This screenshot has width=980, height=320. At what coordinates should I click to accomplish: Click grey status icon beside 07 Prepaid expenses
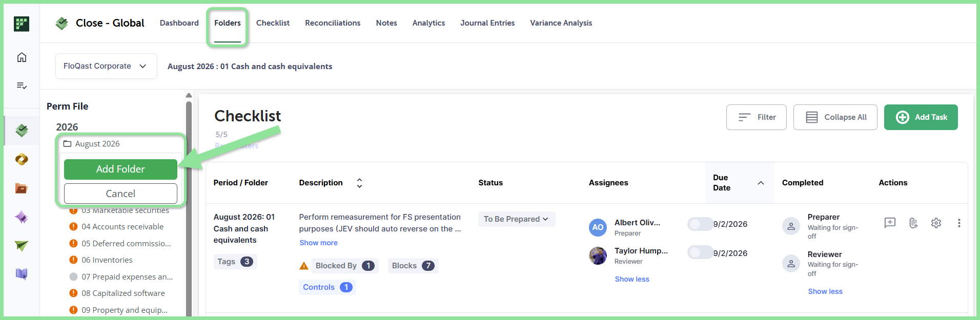73,277
